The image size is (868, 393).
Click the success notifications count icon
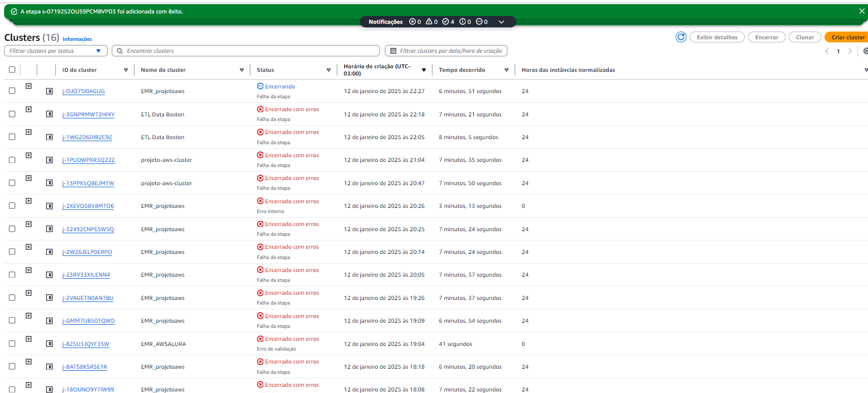(445, 22)
